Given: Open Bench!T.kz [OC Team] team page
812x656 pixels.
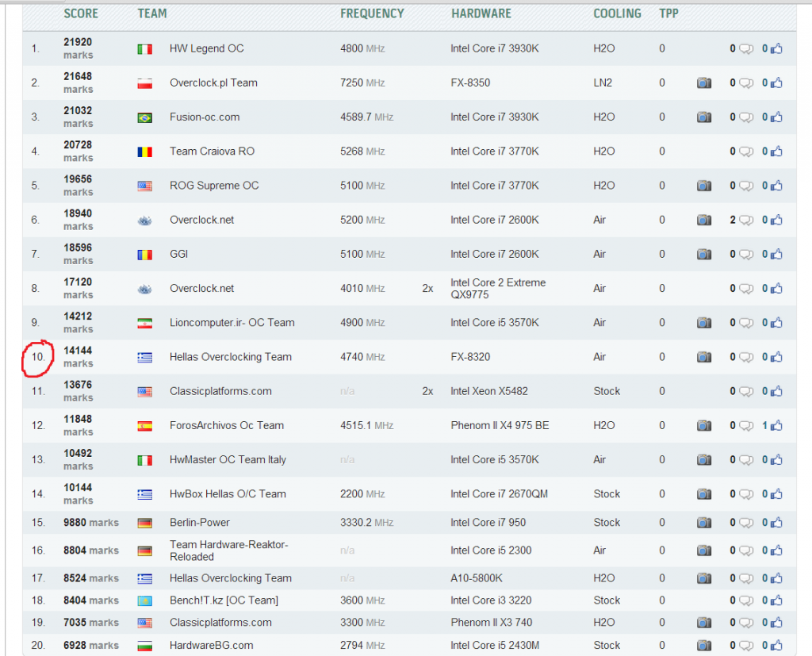Looking at the screenshot, I should [224, 600].
